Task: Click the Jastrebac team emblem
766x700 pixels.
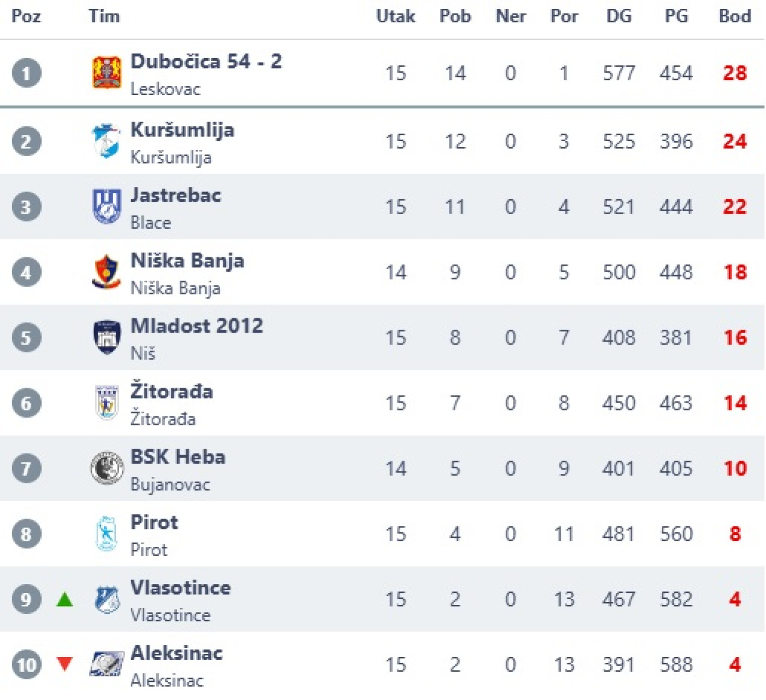Action: pyautogui.click(x=107, y=206)
